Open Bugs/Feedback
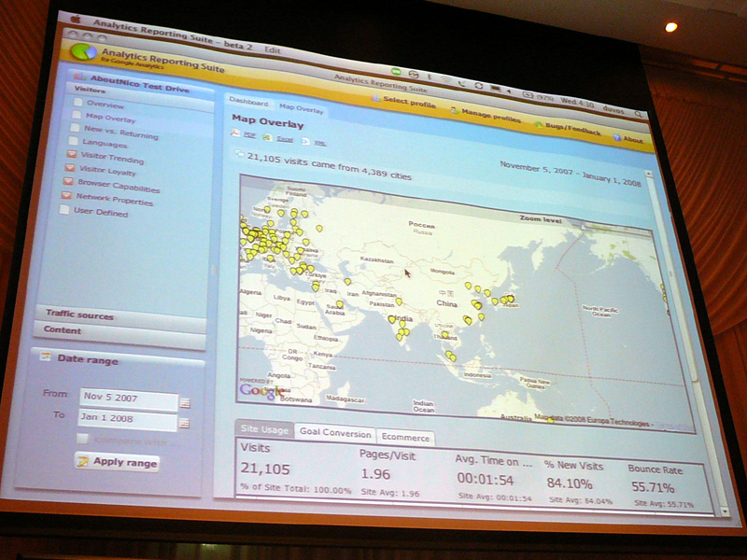 (568, 128)
